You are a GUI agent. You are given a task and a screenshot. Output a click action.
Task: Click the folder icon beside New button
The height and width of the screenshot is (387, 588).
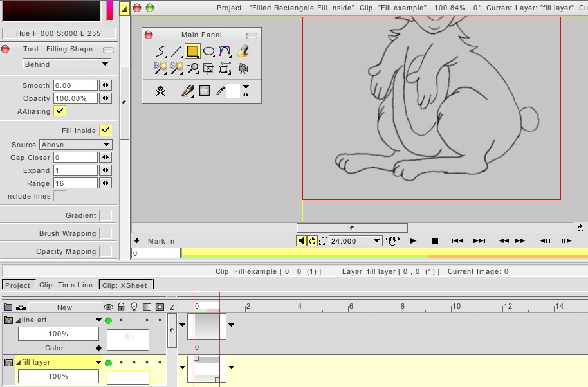click(x=8, y=307)
